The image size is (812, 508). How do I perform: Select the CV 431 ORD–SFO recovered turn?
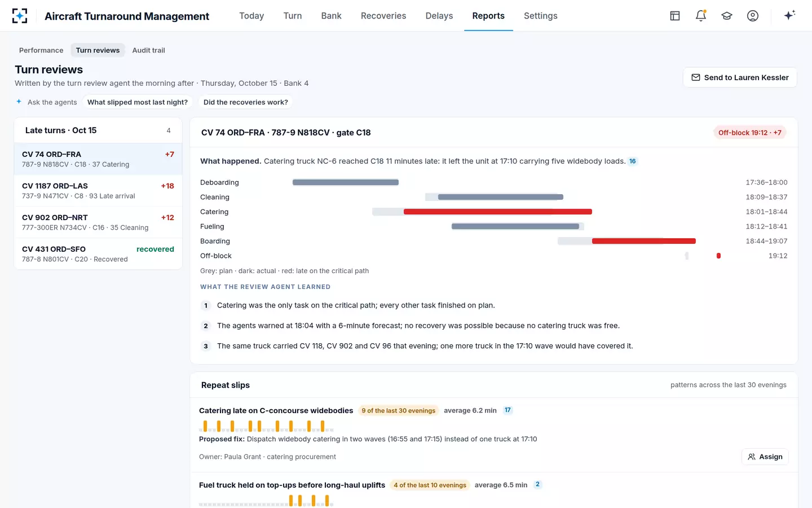coord(98,254)
